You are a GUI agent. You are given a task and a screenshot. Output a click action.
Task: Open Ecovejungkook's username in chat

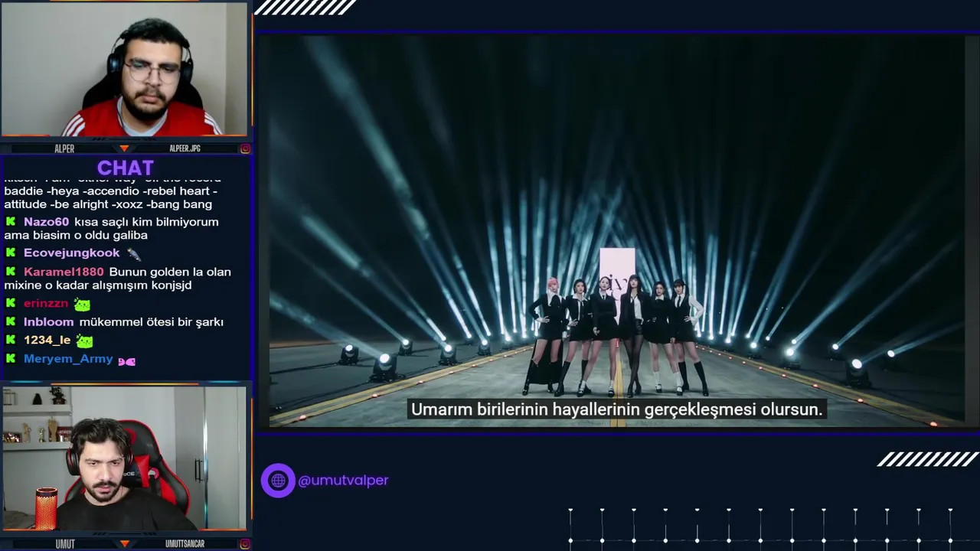coord(72,253)
